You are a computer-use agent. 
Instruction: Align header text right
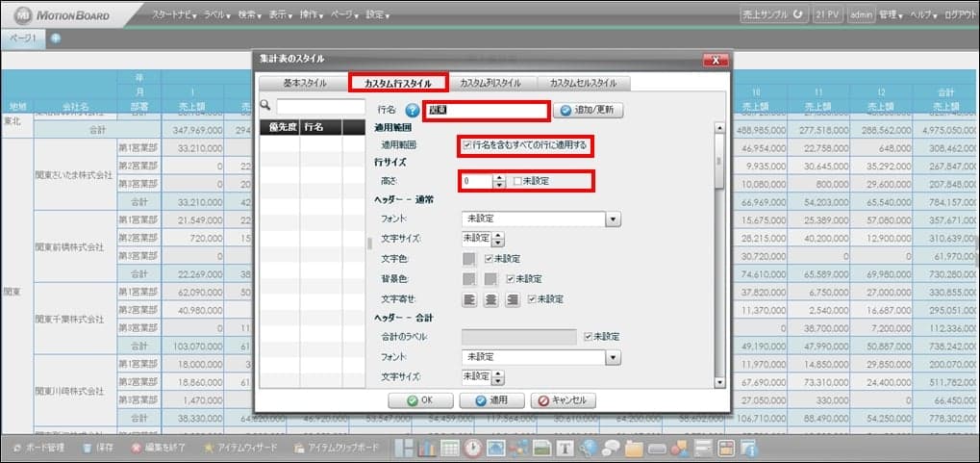[x=513, y=299]
